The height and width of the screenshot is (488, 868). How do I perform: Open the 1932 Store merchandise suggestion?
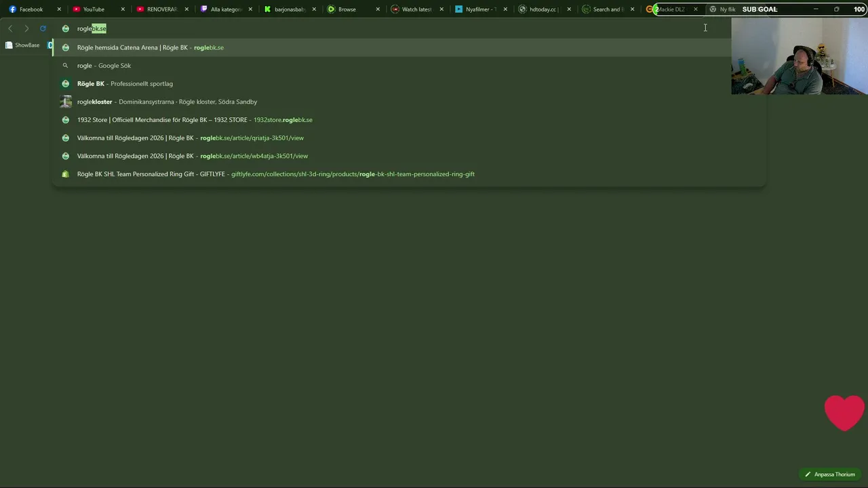click(x=409, y=120)
